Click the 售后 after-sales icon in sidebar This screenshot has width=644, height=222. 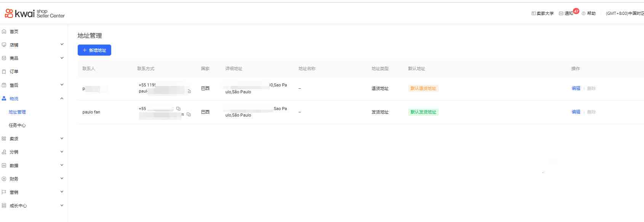pyautogui.click(x=4, y=85)
